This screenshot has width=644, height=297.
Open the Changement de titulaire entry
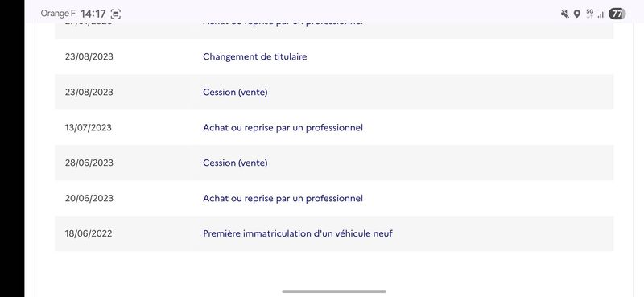[x=254, y=56]
